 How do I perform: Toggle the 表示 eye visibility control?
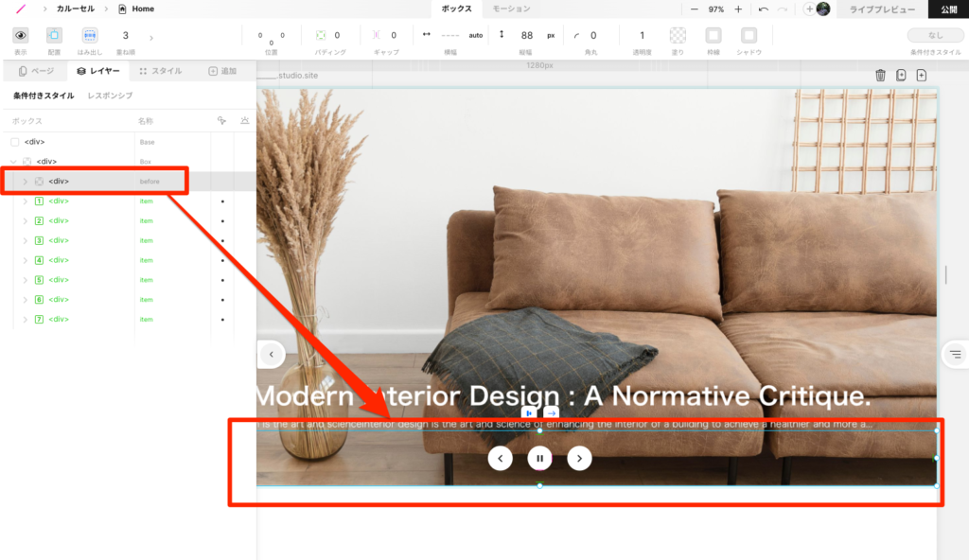(x=21, y=35)
